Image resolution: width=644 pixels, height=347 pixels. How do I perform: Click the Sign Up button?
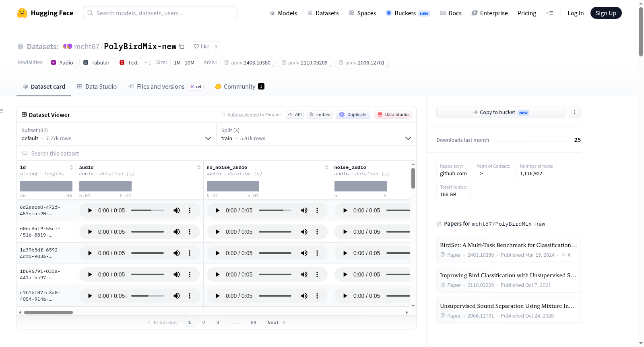[x=606, y=13]
